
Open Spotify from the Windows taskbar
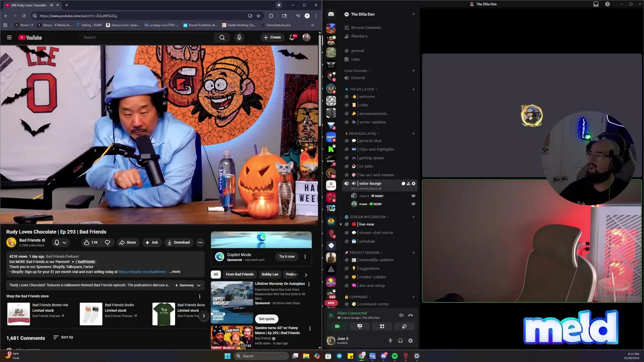[x=394, y=356]
